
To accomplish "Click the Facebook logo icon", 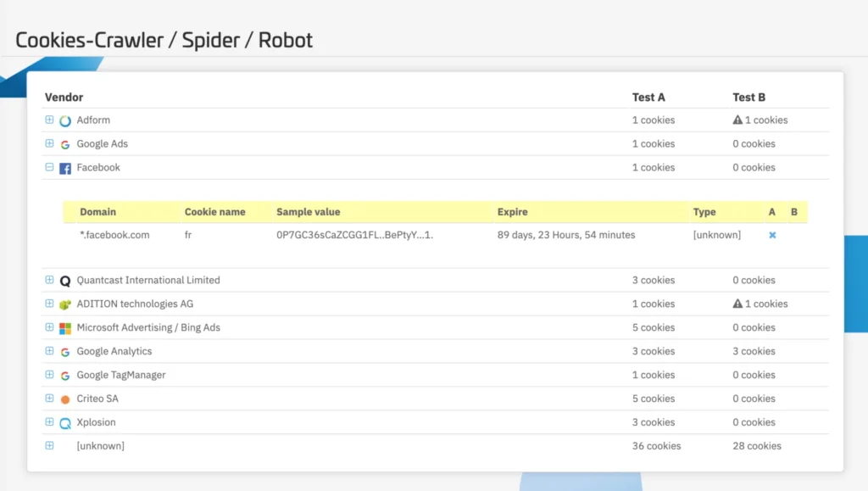I will [x=65, y=168].
